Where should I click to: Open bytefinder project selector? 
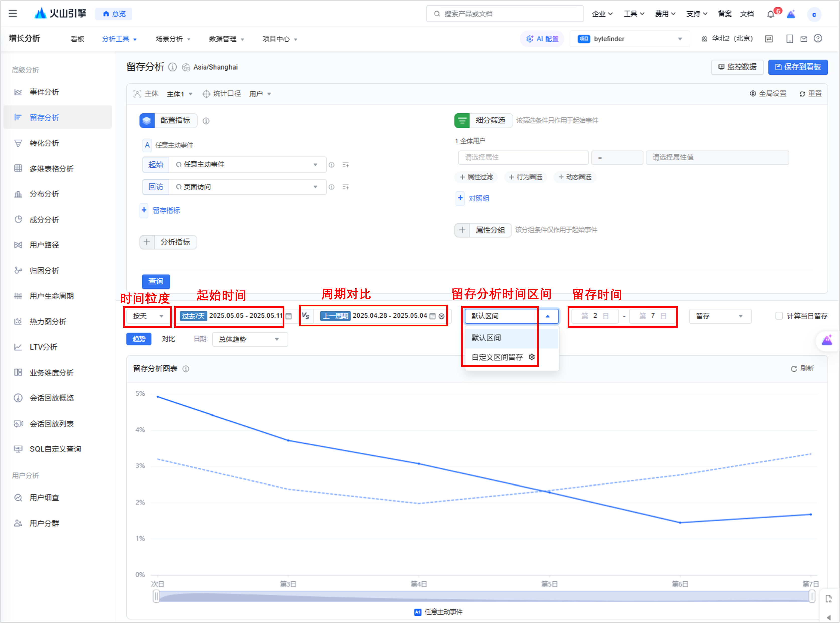click(630, 39)
